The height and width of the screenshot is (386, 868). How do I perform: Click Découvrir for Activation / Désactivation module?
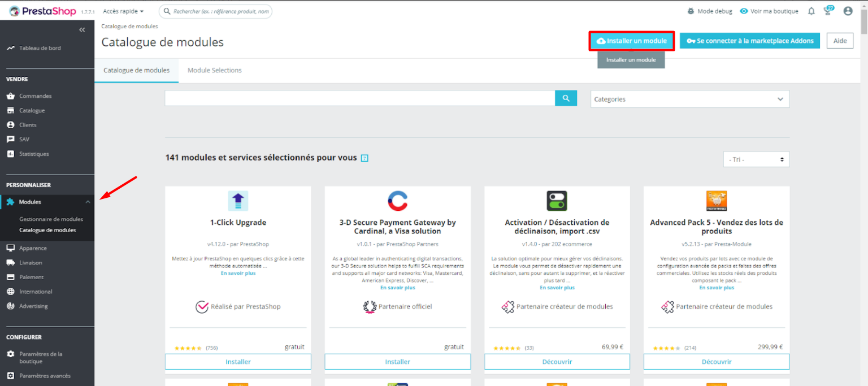(x=557, y=362)
